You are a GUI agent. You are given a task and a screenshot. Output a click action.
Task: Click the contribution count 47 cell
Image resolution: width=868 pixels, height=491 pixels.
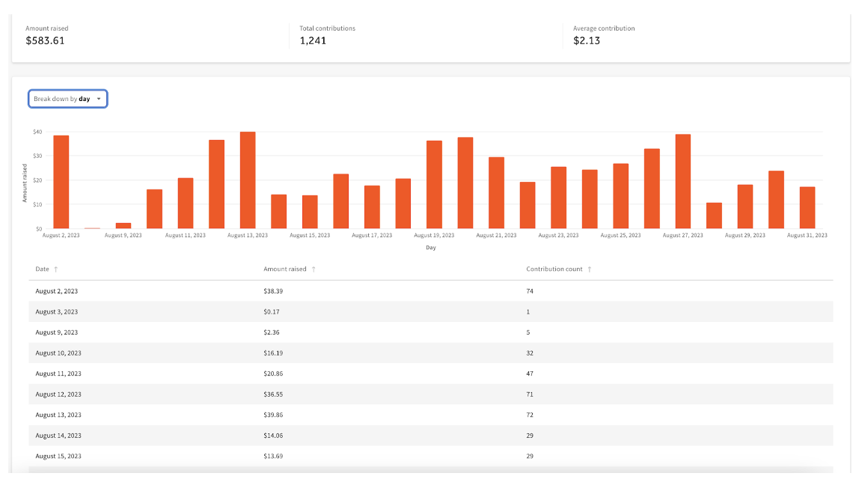click(531, 373)
